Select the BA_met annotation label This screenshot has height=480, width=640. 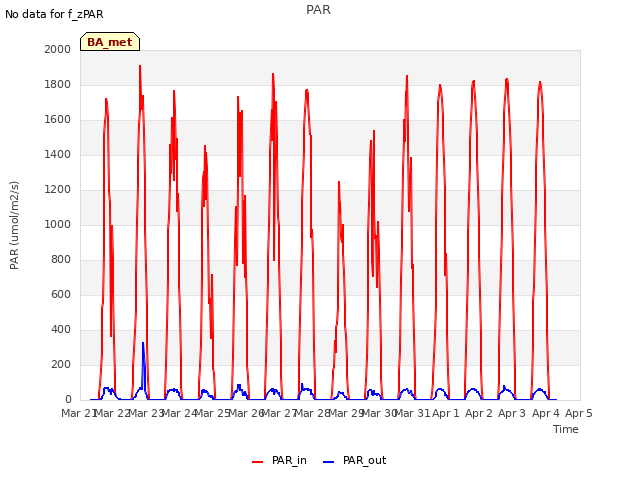tap(110, 42)
